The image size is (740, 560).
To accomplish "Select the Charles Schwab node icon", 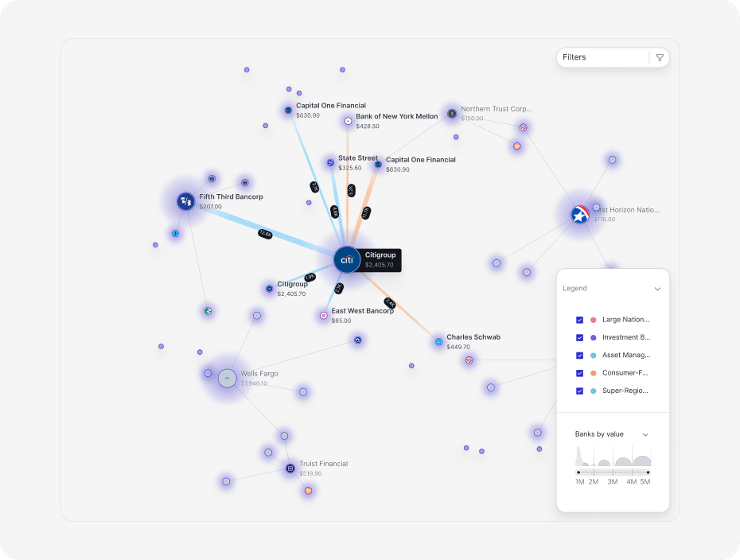I will coord(438,341).
